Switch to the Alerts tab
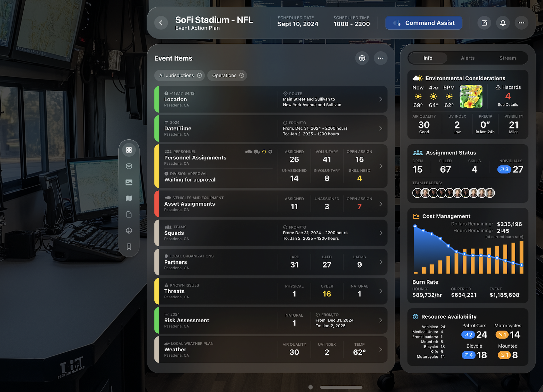Viewport: 543px width, 392px height. click(468, 58)
